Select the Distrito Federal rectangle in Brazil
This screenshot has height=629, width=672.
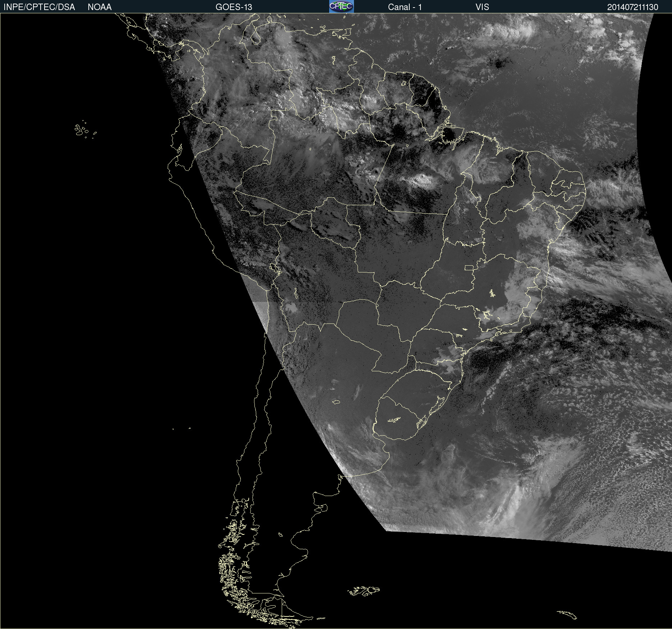[469, 267]
